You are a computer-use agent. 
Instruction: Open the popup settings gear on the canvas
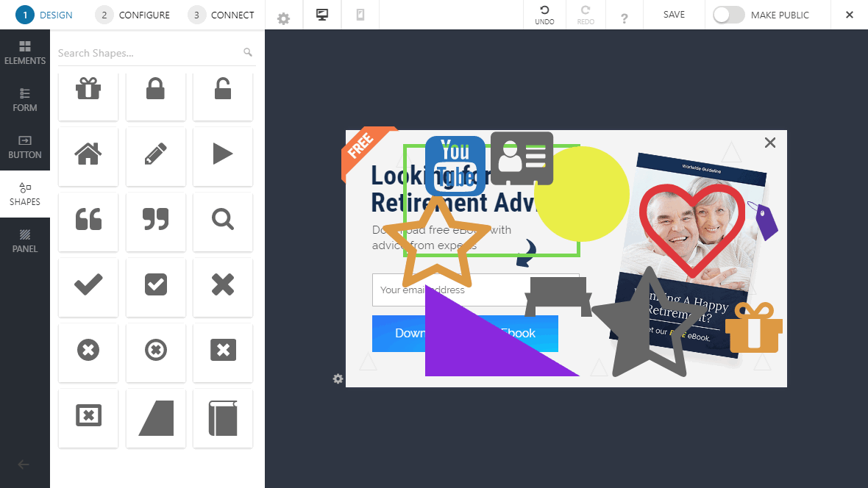coord(338,378)
